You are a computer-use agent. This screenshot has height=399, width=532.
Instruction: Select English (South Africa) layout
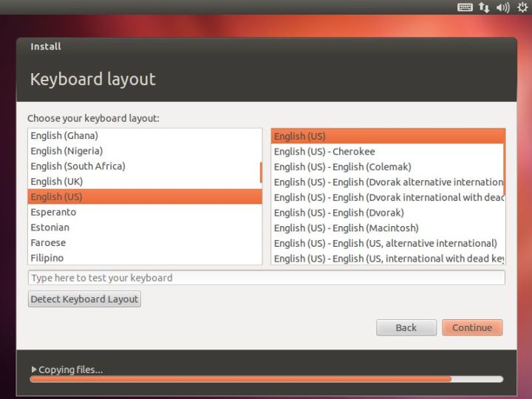tap(145, 166)
